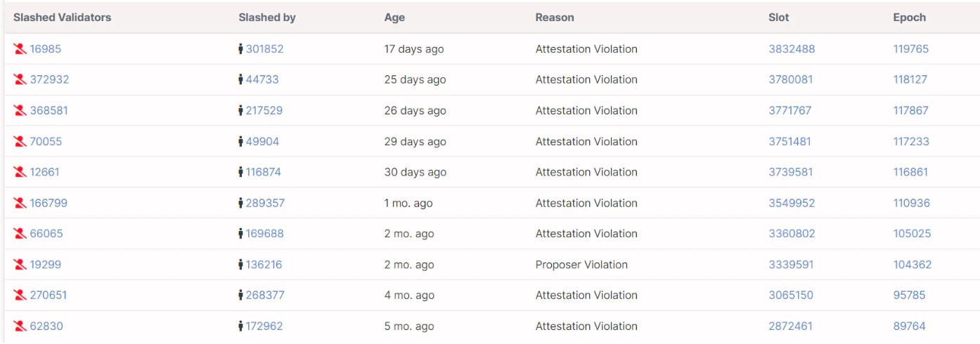The height and width of the screenshot is (344, 980).
Task: Click slashed icon beside validator 372932
Action: (x=20, y=80)
